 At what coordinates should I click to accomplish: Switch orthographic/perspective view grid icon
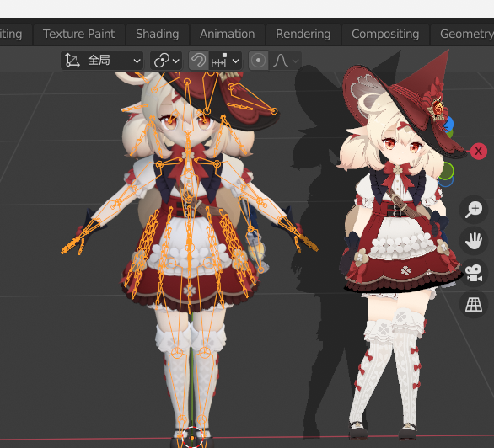(474, 304)
